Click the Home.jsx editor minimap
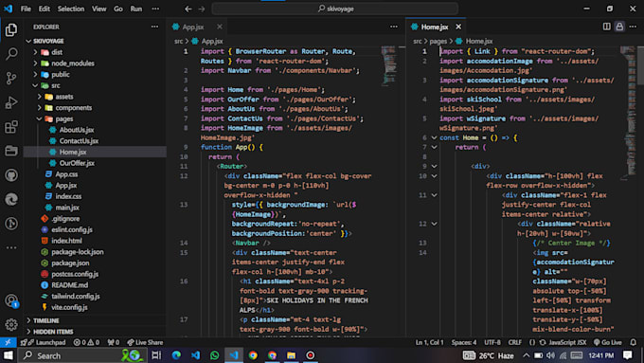Image resolution: width=644 pixels, height=363 pixels. [628, 113]
